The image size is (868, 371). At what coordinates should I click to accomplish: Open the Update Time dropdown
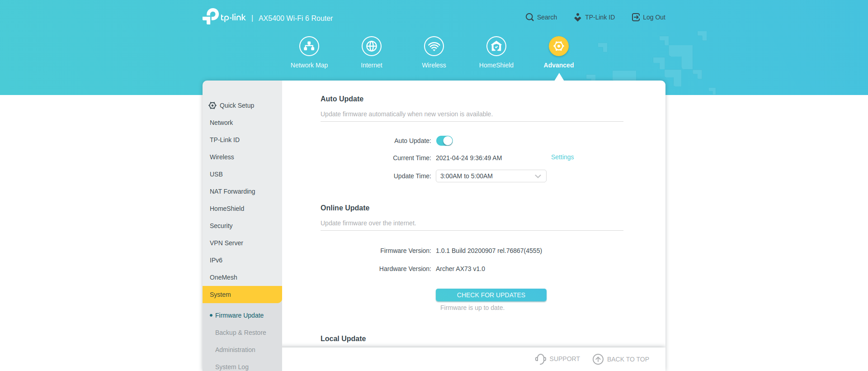[x=491, y=176]
